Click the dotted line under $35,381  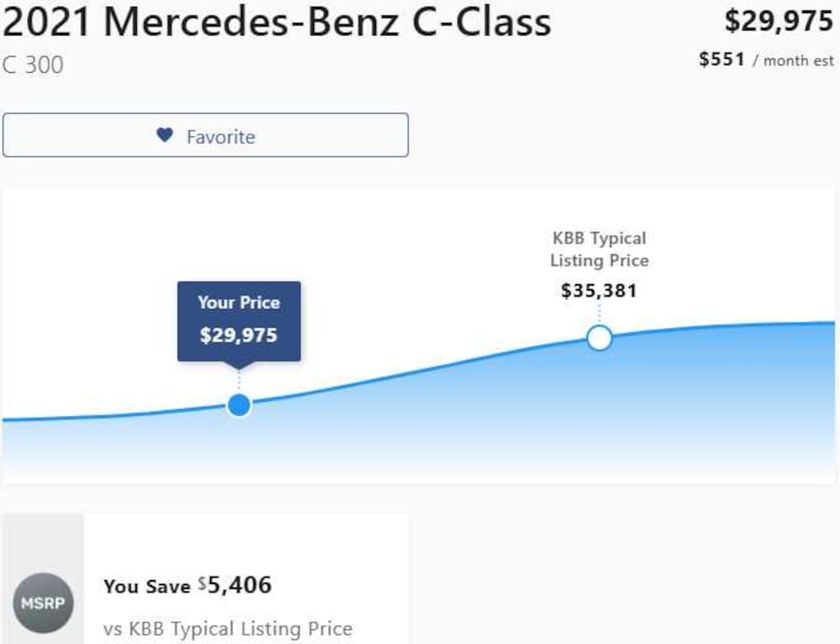(600, 313)
